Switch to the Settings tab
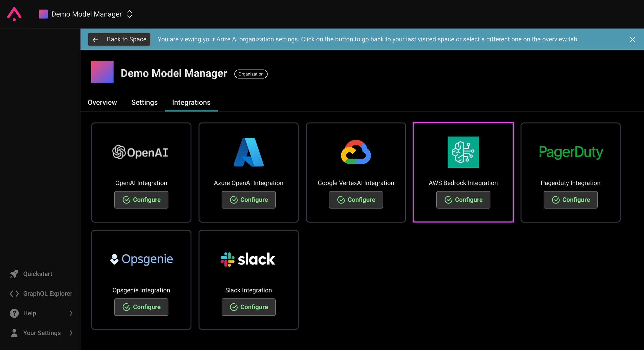644x350 pixels. click(x=144, y=102)
